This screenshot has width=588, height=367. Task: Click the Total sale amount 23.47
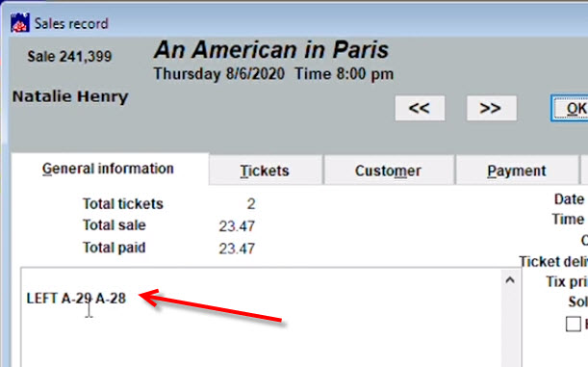pos(237,226)
